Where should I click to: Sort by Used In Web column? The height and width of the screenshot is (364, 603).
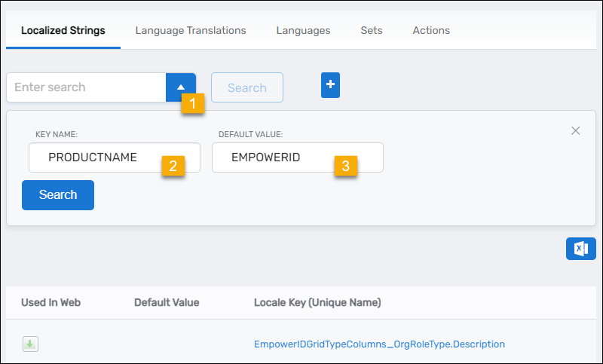pyautogui.click(x=51, y=302)
